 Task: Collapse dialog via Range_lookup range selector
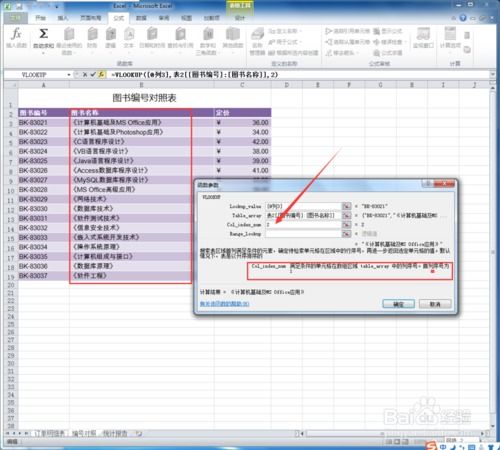pos(346,234)
